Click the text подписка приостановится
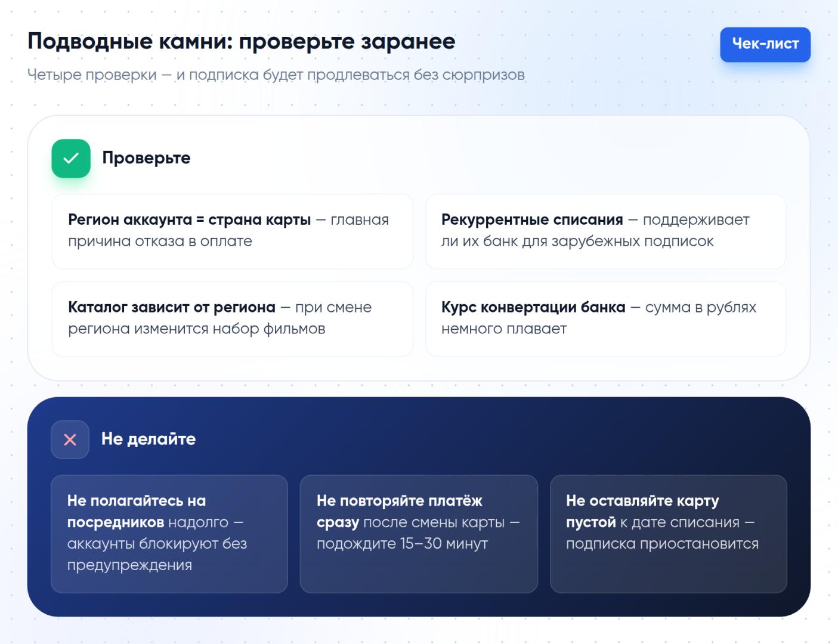 pos(662,544)
